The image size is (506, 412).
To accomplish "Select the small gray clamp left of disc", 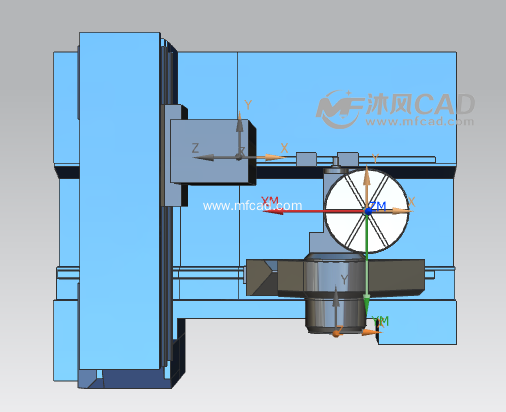I will [306, 158].
